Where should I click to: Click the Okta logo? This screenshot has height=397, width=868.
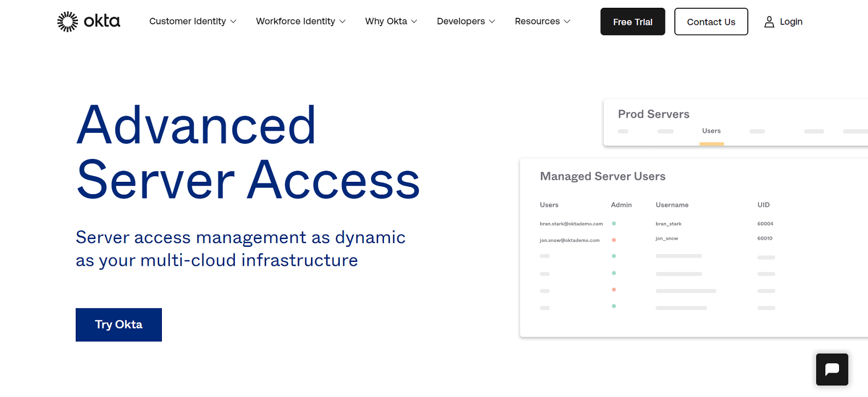click(88, 22)
